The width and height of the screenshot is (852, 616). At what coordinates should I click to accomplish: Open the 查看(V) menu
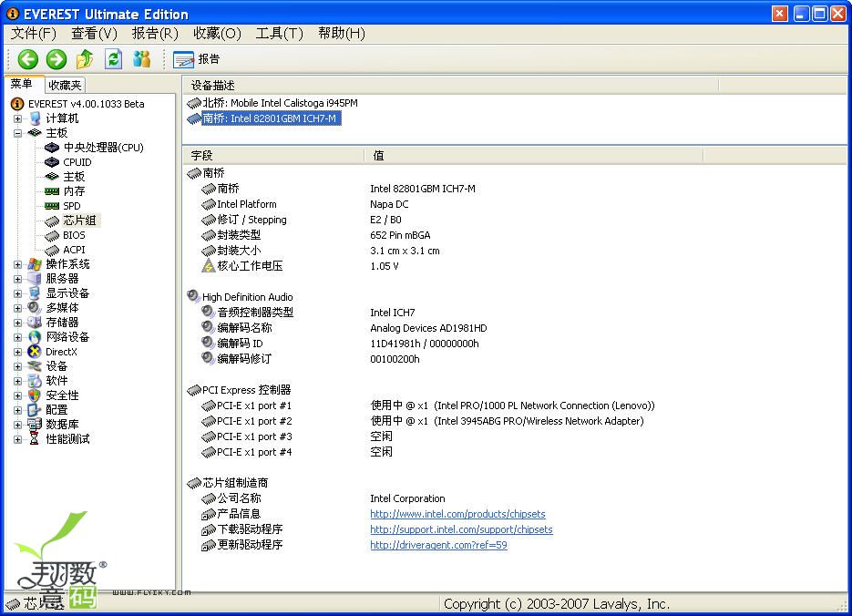tap(94, 34)
